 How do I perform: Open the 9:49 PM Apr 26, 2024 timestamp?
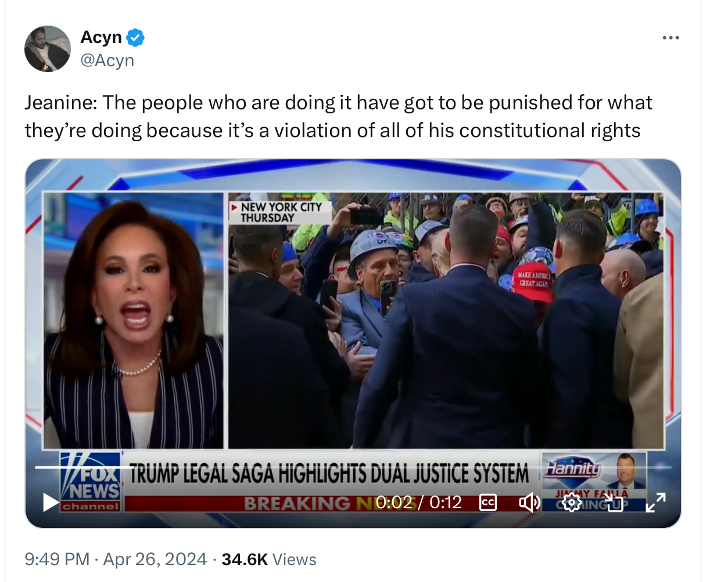point(116,559)
